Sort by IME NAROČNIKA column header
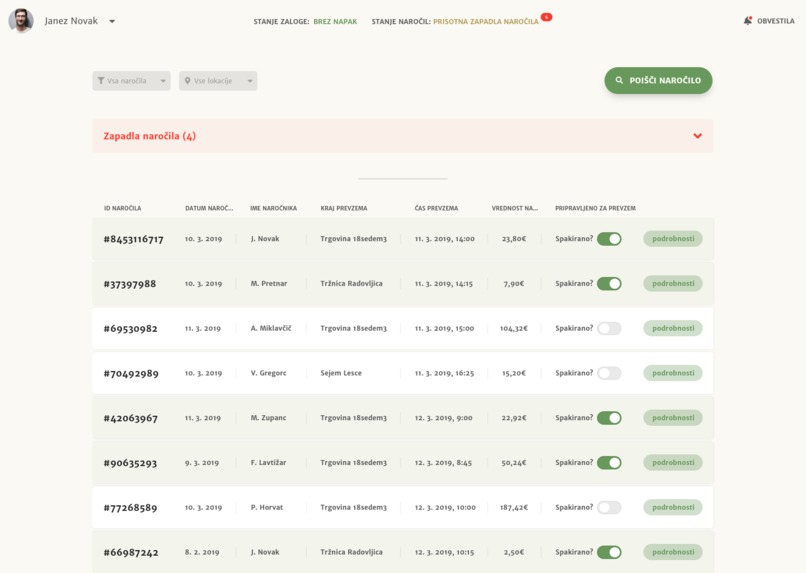The height and width of the screenshot is (573, 806). pyautogui.click(x=273, y=208)
